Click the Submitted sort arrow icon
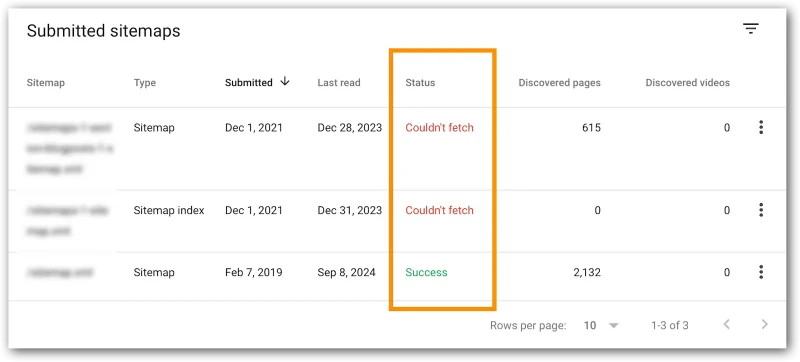This screenshot has height=362, width=800. click(x=285, y=82)
